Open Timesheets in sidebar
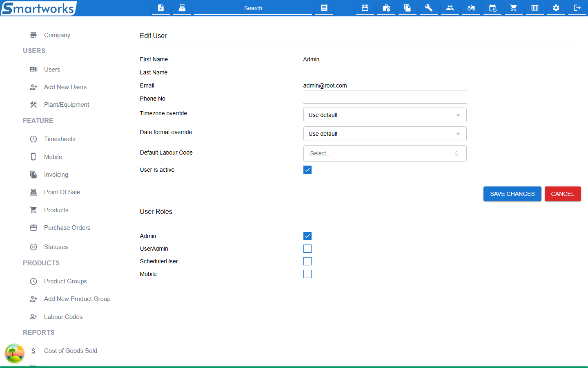The width and height of the screenshot is (588, 368). [60, 139]
